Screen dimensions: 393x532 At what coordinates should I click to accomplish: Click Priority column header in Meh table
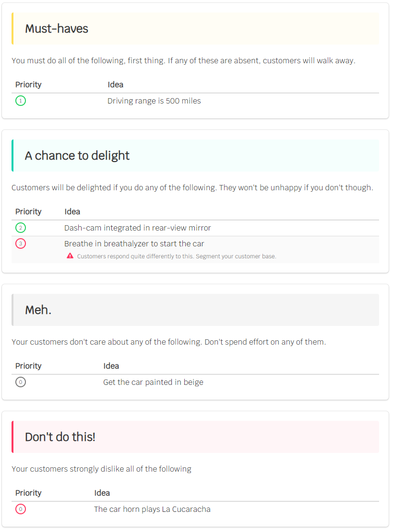tap(28, 366)
